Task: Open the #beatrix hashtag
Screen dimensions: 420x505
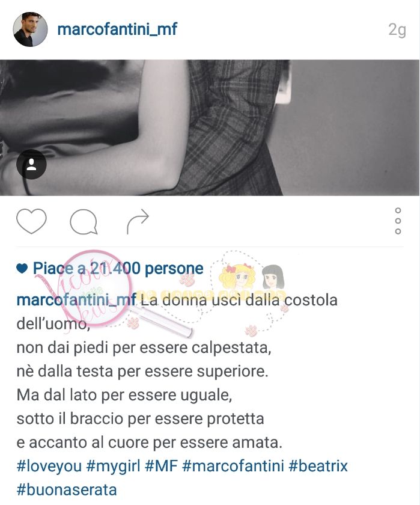Action: [318, 466]
